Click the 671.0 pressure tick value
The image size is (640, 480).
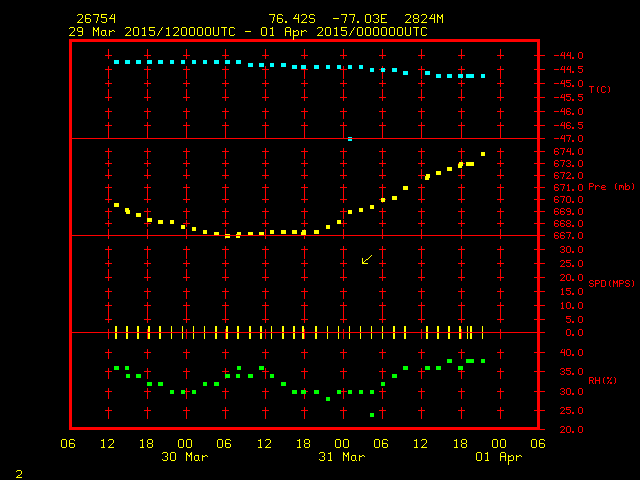568,188
